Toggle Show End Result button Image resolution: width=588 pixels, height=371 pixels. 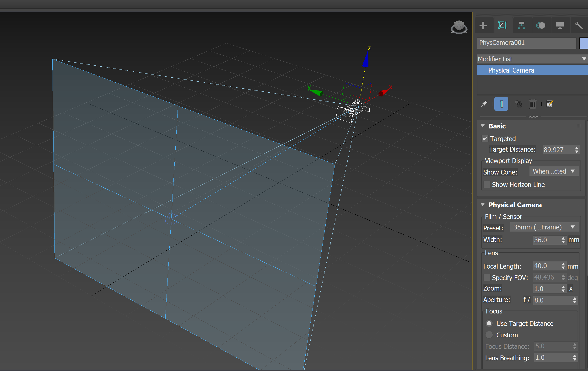pyautogui.click(x=501, y=104)
